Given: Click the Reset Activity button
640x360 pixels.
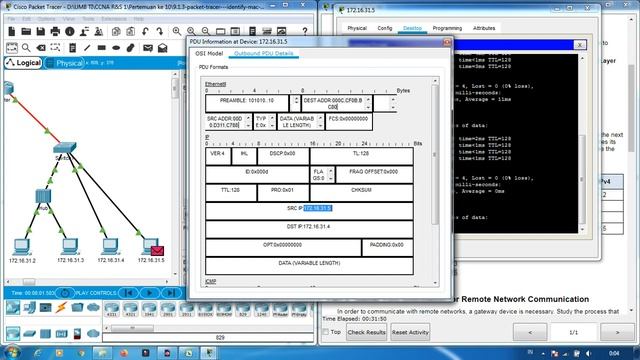Looking at the screenshot, I should 410,332.
